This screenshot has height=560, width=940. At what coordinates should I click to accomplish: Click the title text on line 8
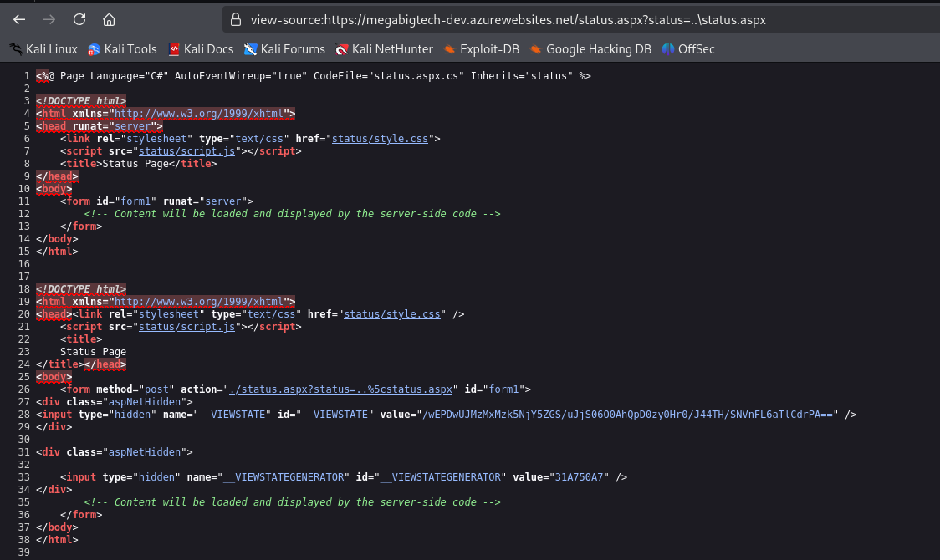click(x=135, y=164)
